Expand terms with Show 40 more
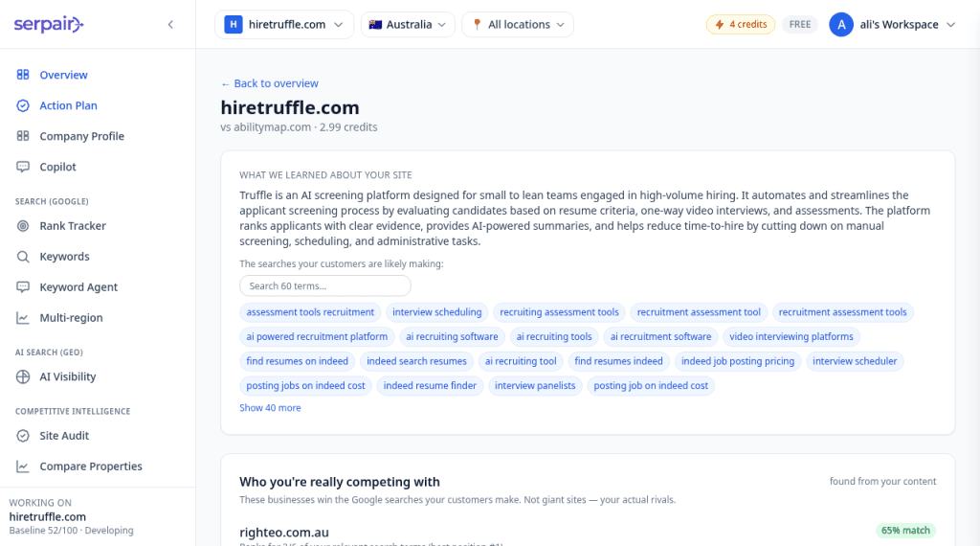The image size is (980, 546). click(270, 408)
